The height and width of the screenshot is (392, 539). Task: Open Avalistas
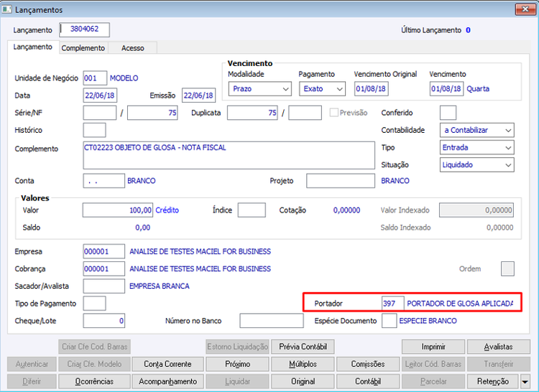click(499, 347)
